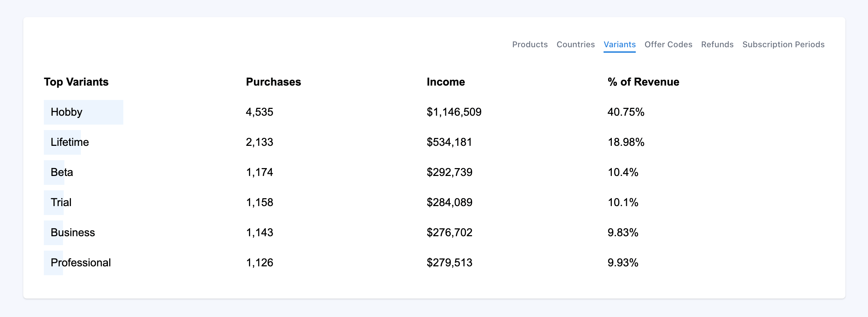
Task: Sort by % of Revenue header
Action: [x=643, y=82]
